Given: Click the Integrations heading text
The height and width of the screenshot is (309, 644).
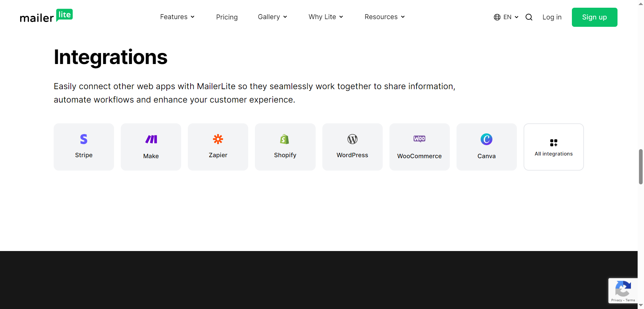Looking at the screenshot, I should tap(111, 57).
